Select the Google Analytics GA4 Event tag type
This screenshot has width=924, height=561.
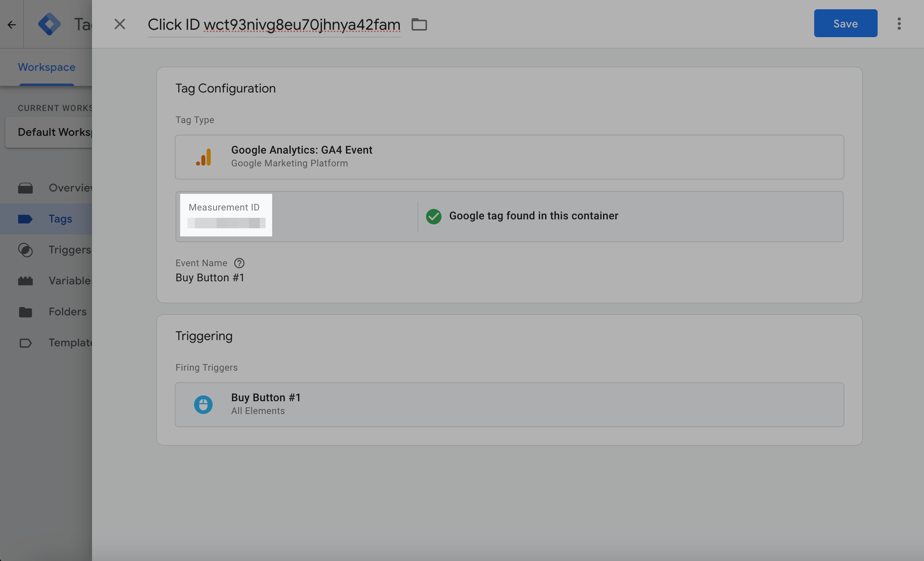[509, 157]
